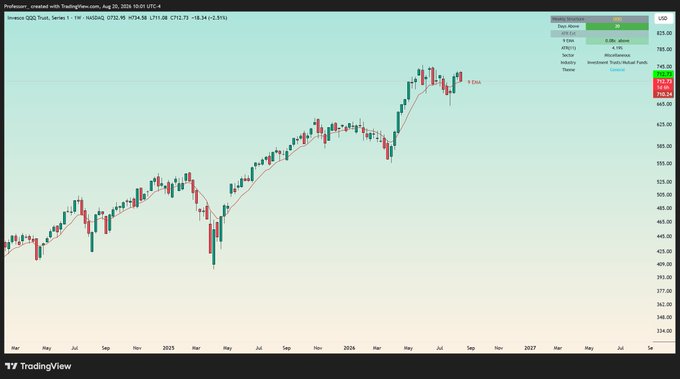The image size is (680, 379).
Task: Click the 485.00 price scale label
Action: 664,208
